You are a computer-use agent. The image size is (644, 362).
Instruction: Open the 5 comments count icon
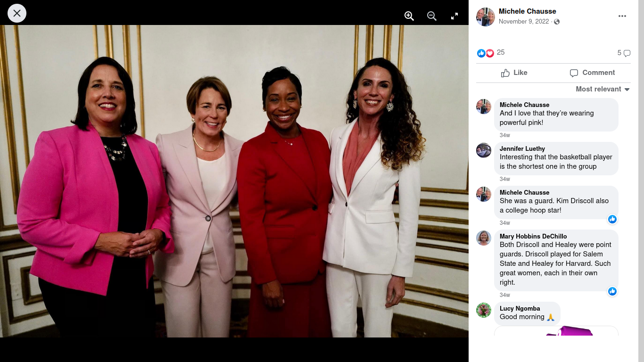click(x=624, y=53)
